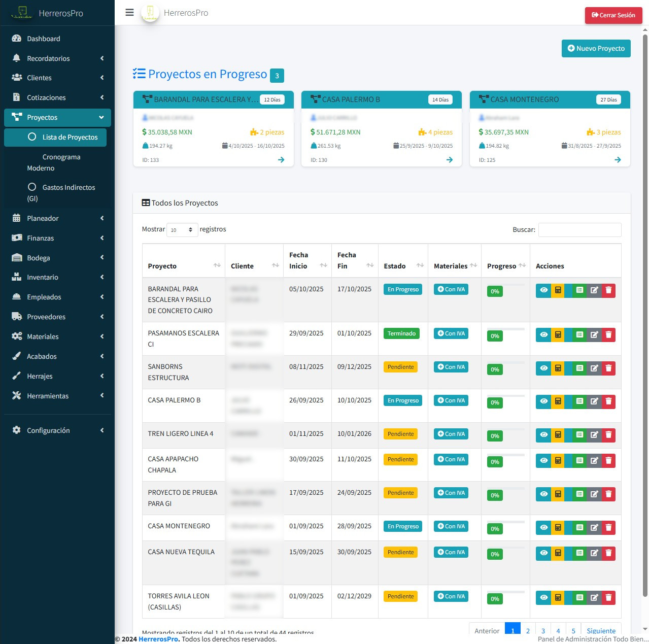This screenshot has height=644, width=649.
Task: Click the Buscar search input field
Action: point(579,230)
